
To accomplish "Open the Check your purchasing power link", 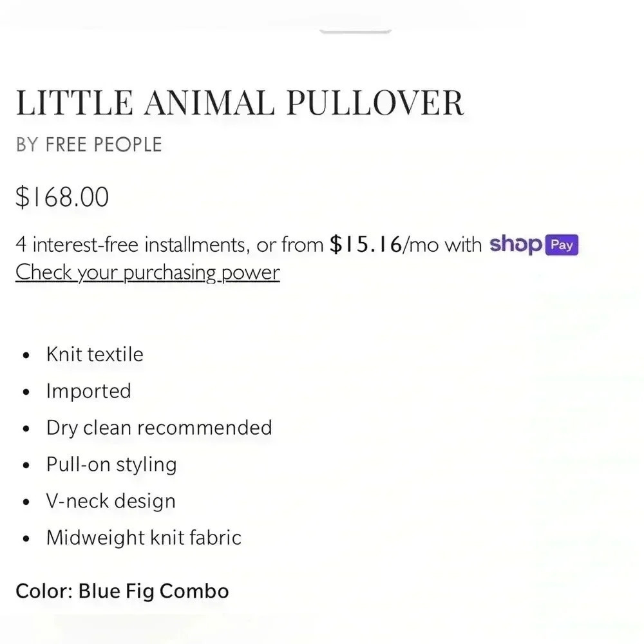I will [x=147, y=272].
